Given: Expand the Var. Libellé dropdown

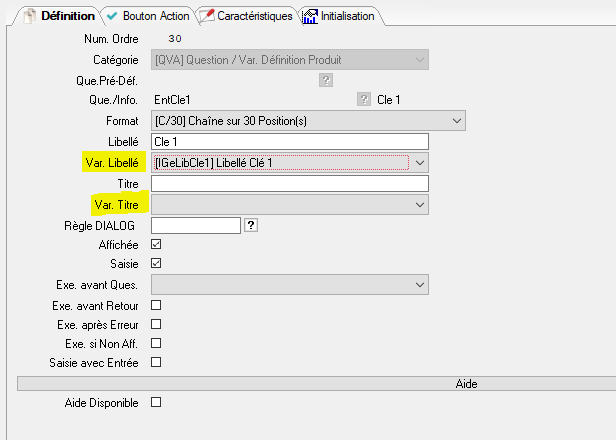Looking at the screenshot, I should tap(420, 162).
